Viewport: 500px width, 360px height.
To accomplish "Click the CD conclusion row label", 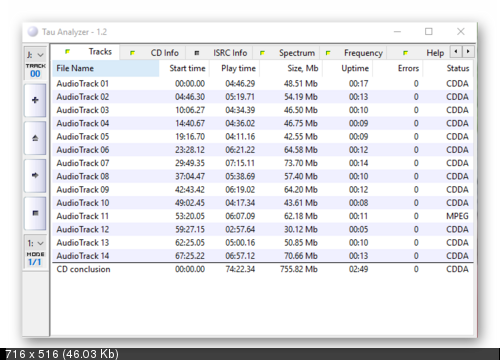I will point(83,269).
